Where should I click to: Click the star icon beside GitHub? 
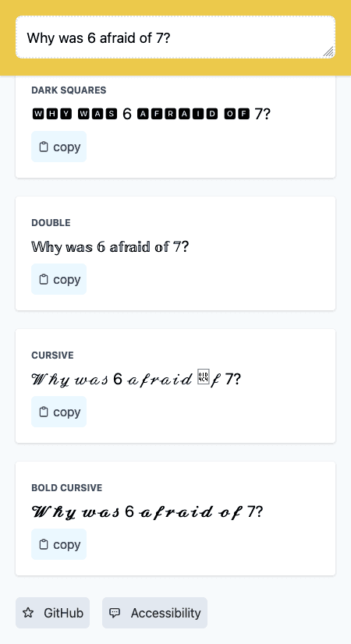28,613
